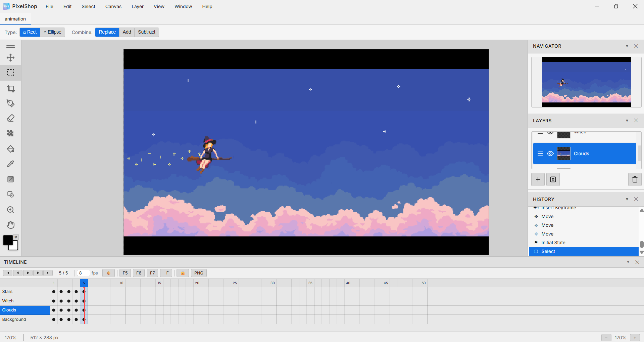Jump to the last frame
Image resolution: width=644 pixels, height=342 pixels.
(x=48, y=273)
